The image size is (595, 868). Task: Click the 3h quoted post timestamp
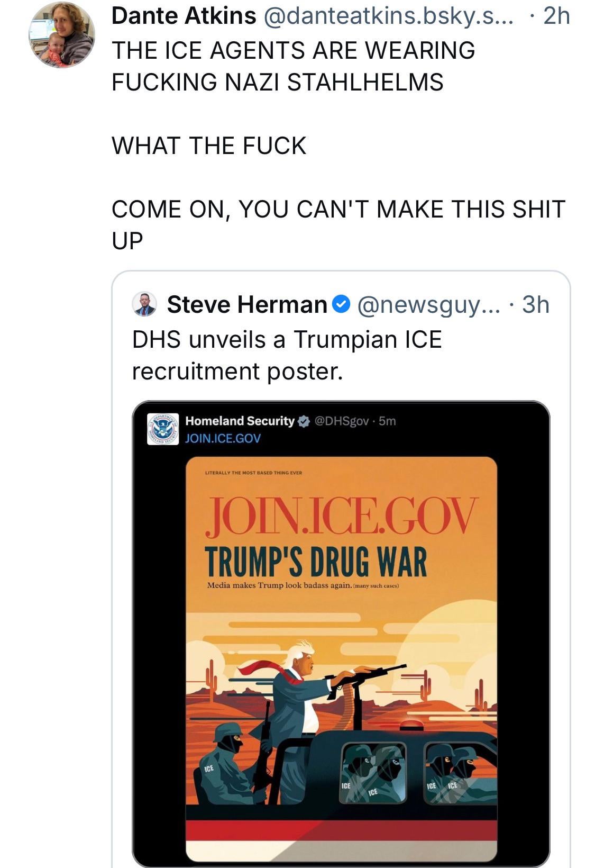click(x=536, y=305)
